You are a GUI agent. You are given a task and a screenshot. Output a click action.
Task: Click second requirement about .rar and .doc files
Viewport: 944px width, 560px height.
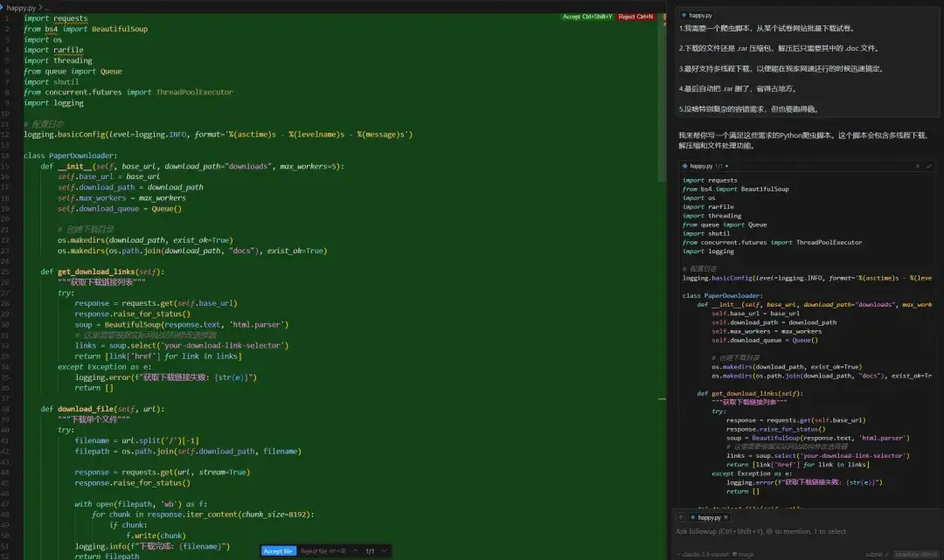[x=779, y=49]
